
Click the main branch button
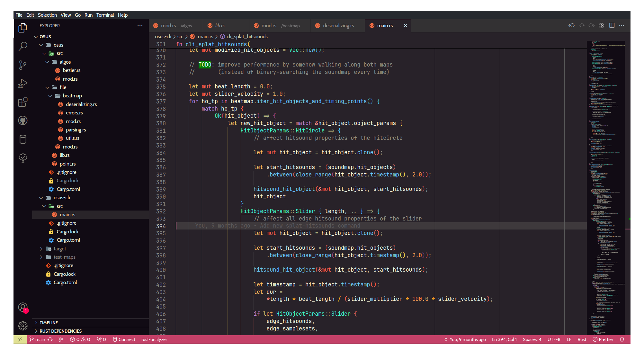[37, 339]
